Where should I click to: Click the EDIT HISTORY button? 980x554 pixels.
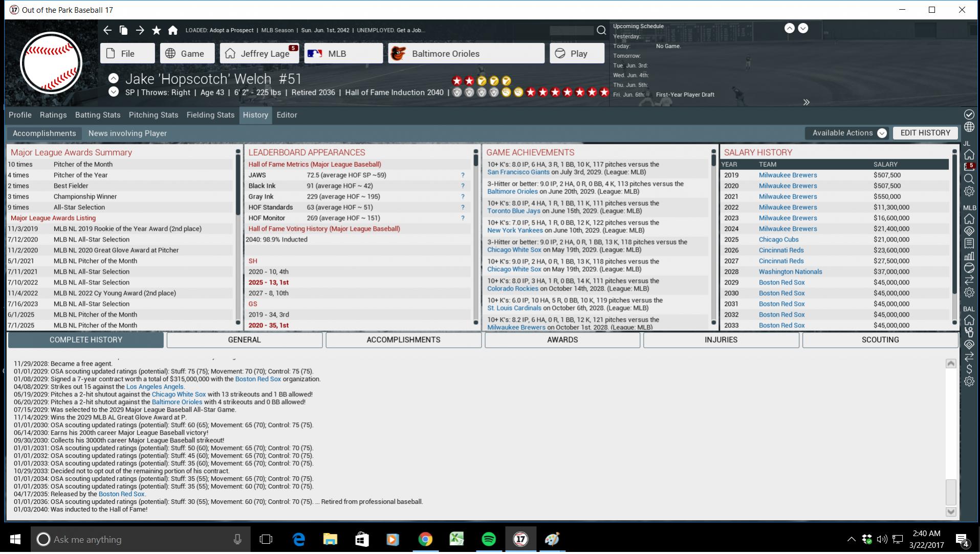pyautogui.click(x=925, y=133)
